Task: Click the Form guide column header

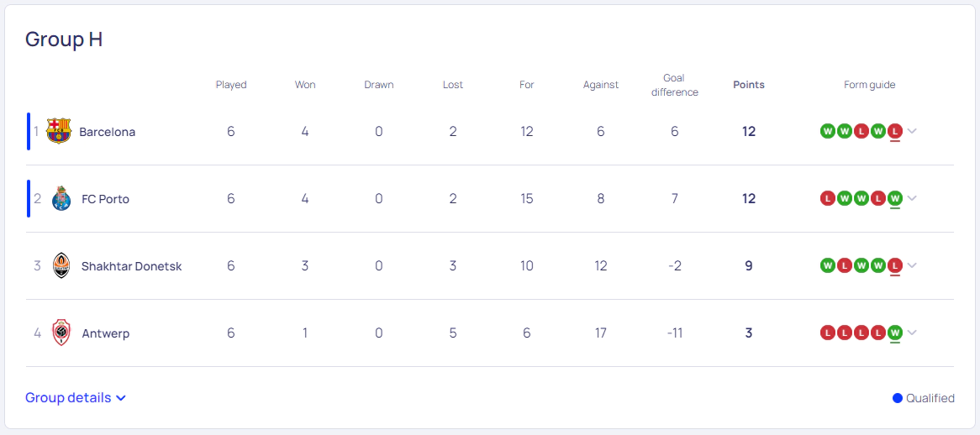Action: click(869, 85)
